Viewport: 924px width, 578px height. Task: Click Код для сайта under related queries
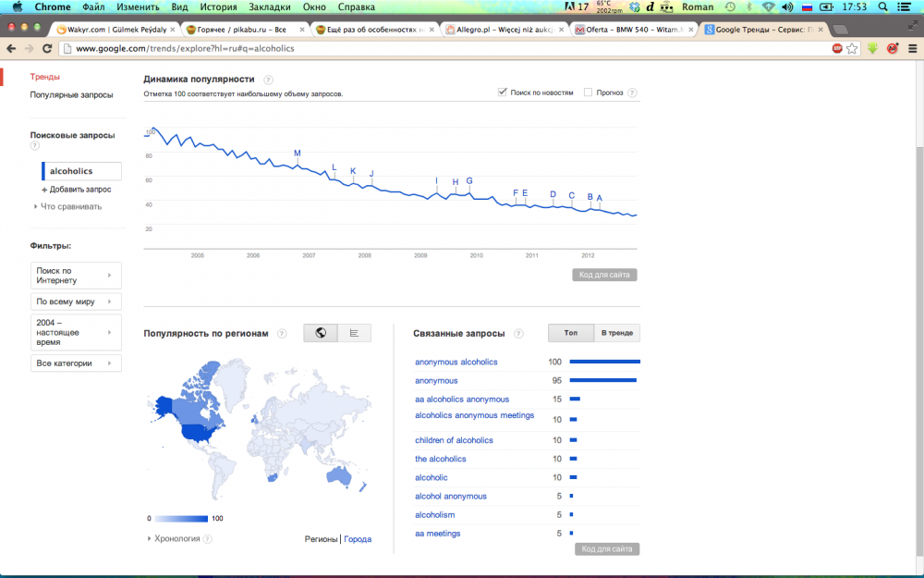pyautogui.click(x=607, y=549)
